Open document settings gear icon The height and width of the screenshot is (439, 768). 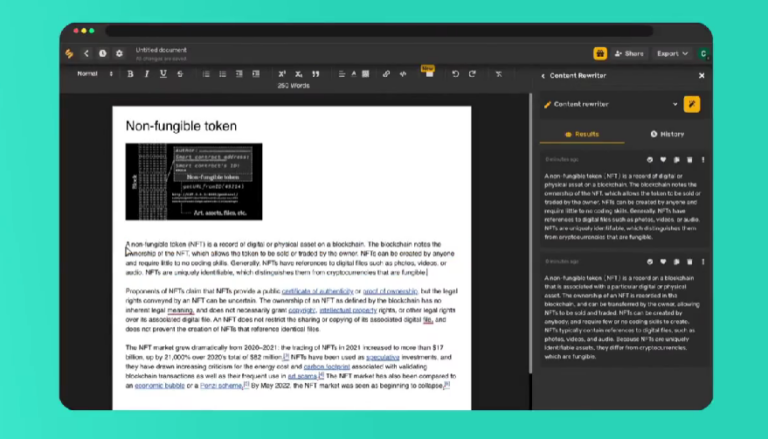click(119, 53)
